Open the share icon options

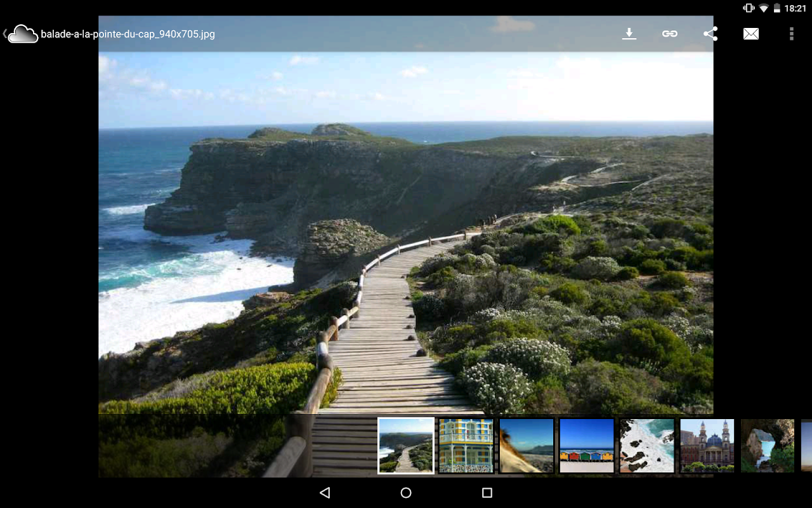coord(710,34)
